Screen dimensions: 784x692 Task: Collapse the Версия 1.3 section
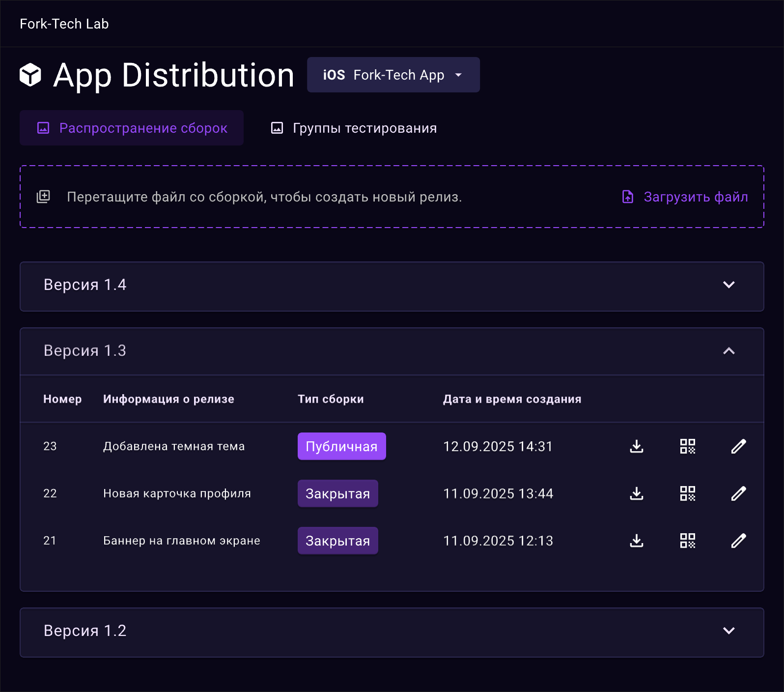coord(728,351)
